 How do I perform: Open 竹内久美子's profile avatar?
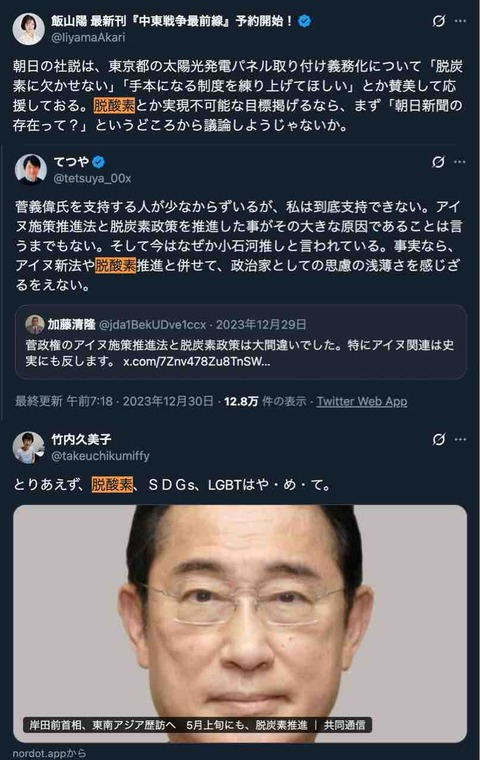pos(29,447)
